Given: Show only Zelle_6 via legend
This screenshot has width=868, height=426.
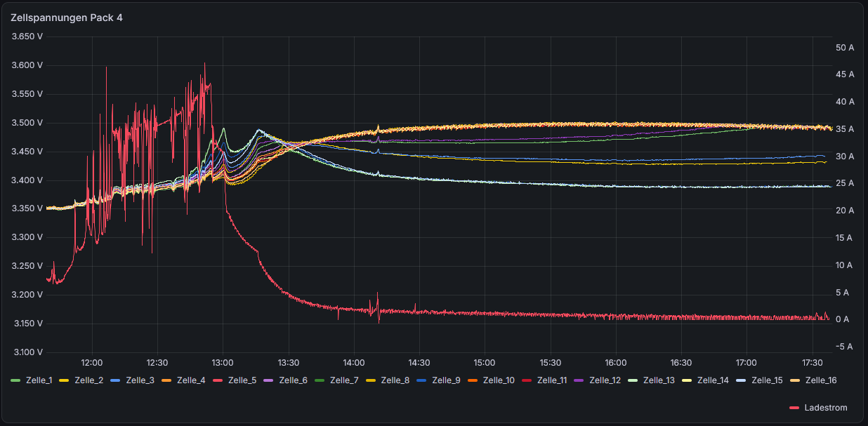Looking at the screenshot, I should [293, 380].
